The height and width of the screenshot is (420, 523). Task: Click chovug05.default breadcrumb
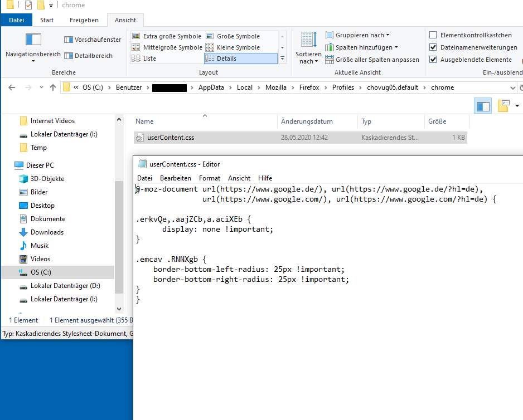(x=393, y=87)
